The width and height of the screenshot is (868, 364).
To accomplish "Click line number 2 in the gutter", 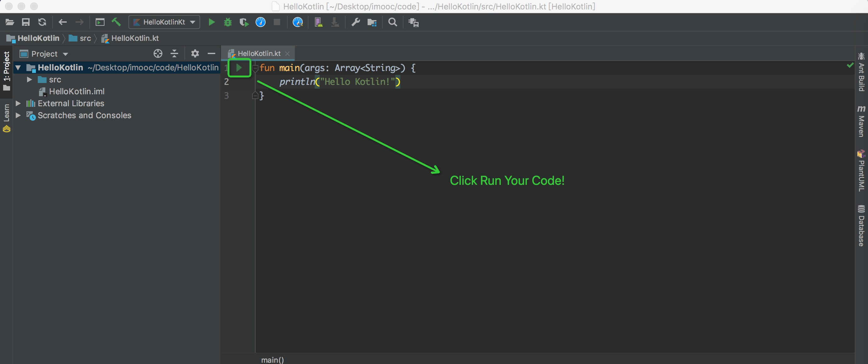I will pos(226,82).
